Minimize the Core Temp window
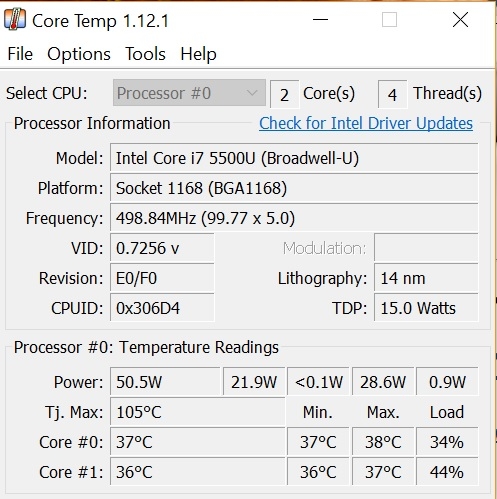The image size is (497, 499). point(320,20)
